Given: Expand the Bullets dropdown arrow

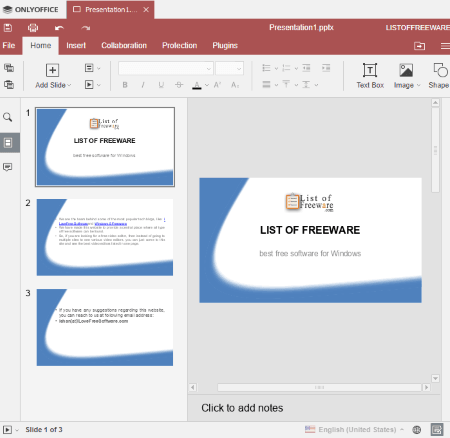Looking at the screenshot, I should coord(276,68).
